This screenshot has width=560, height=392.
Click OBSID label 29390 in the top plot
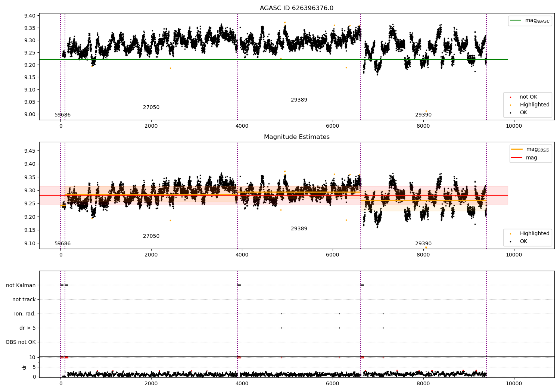pyautogui.click(x=423, y=115)
